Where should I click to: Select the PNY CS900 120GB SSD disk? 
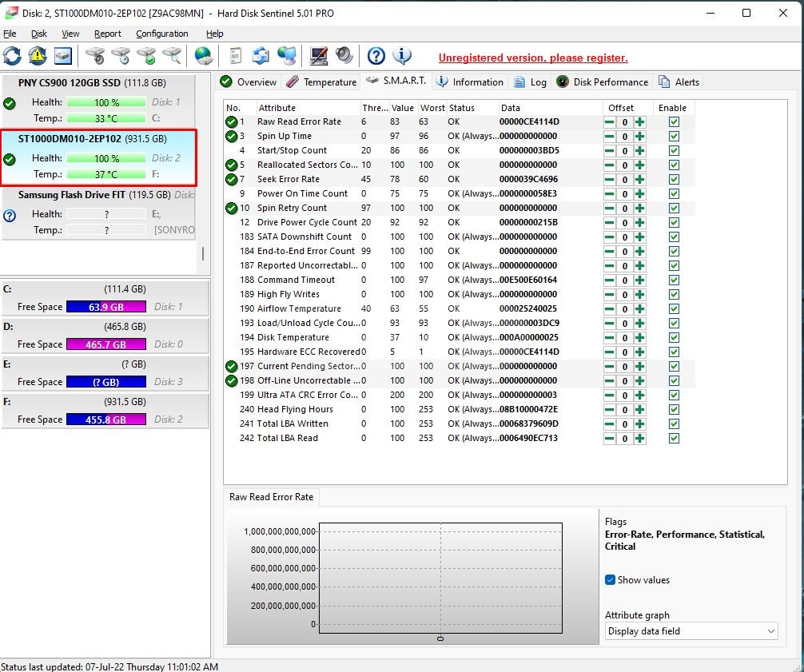point(98,101)
